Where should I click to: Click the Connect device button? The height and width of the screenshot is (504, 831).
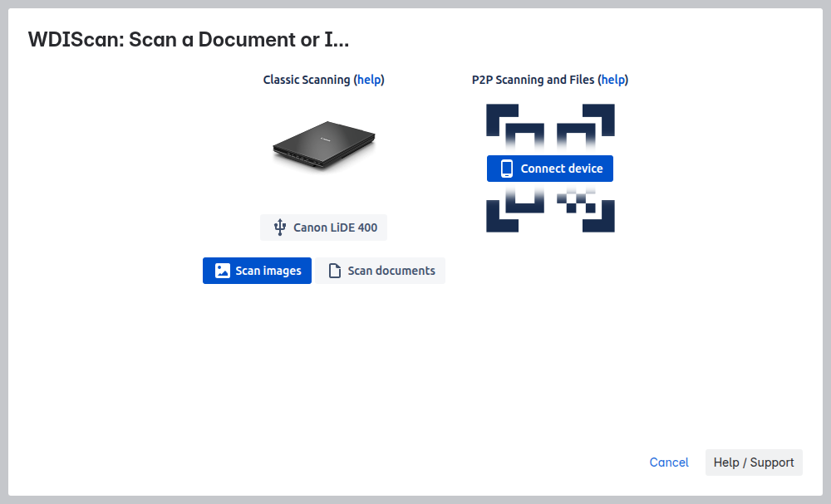(550, 169)
